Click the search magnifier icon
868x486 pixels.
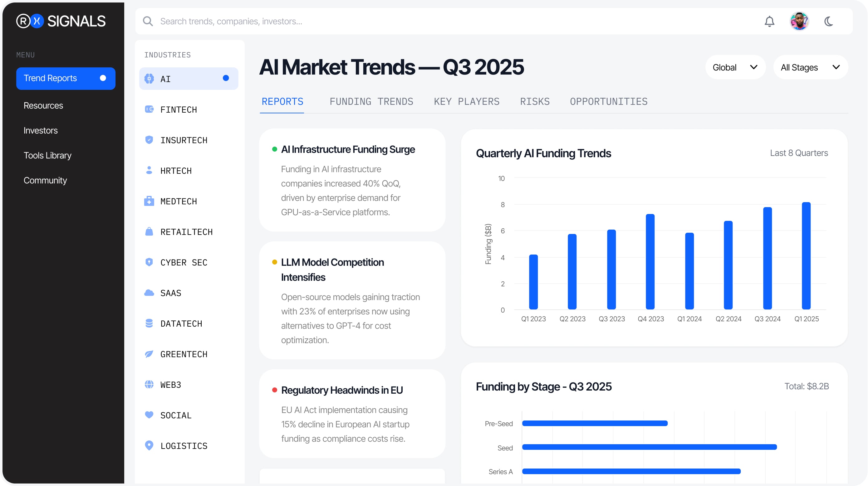click(x=148, y=22)
